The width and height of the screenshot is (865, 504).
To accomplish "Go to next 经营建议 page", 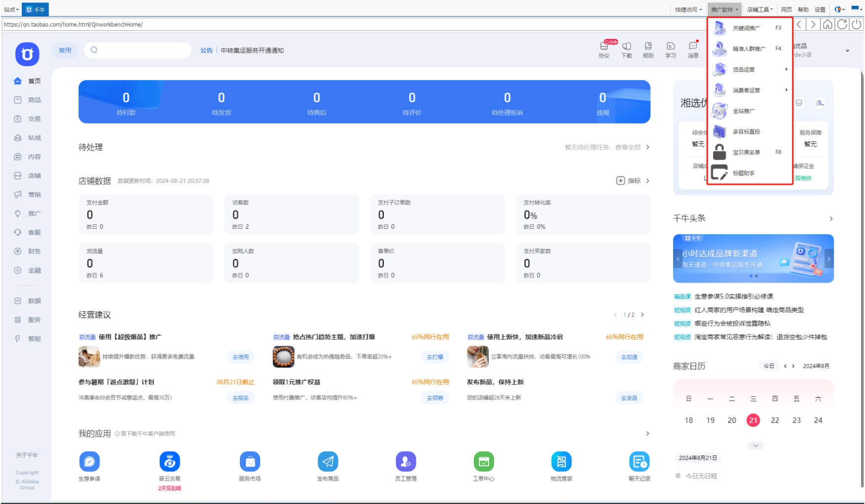I will pyautogui.click(x=642, y=315).
